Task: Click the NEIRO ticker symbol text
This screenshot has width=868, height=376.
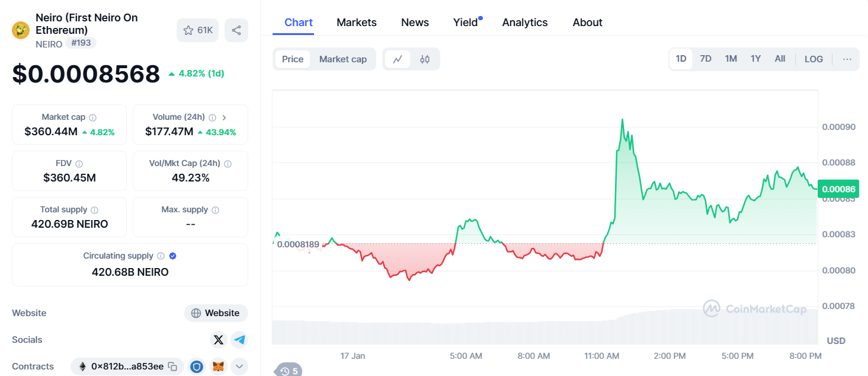Action: (49, 44)
